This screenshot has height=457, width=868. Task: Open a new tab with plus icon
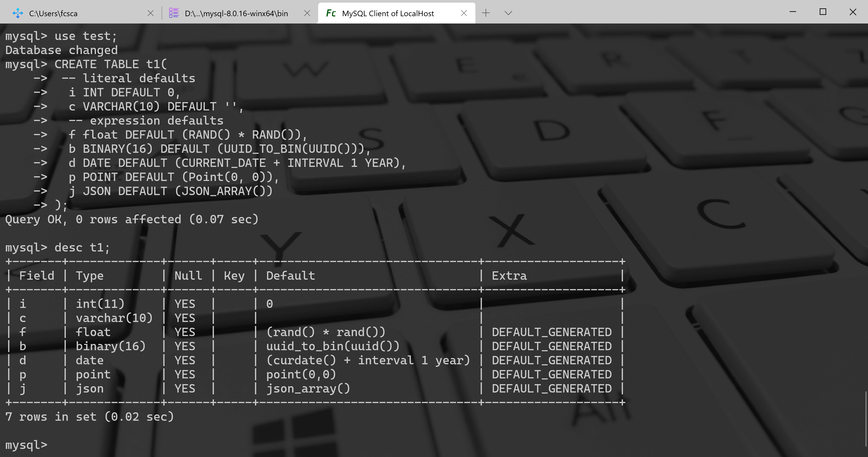[486, 13]
